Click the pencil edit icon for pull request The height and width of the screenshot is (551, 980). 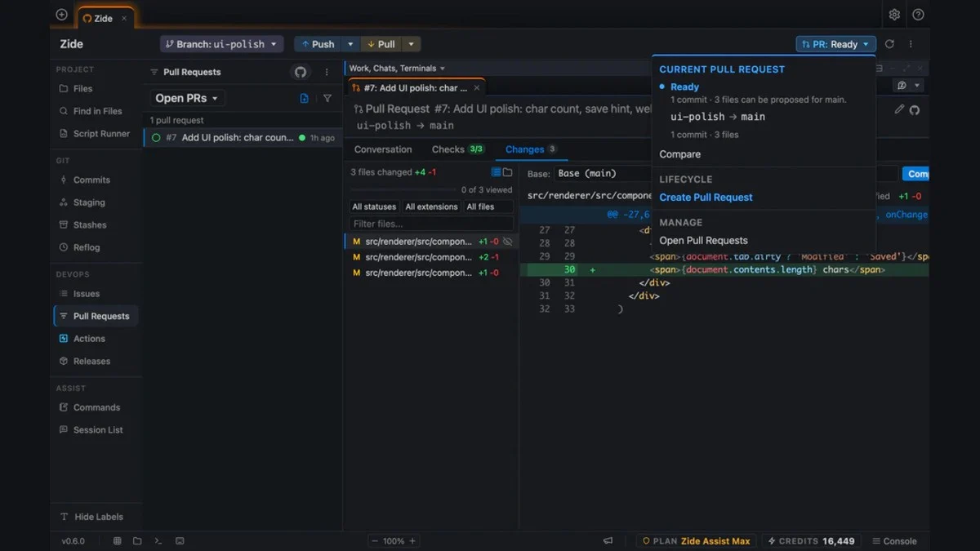(x=899, y=109)
